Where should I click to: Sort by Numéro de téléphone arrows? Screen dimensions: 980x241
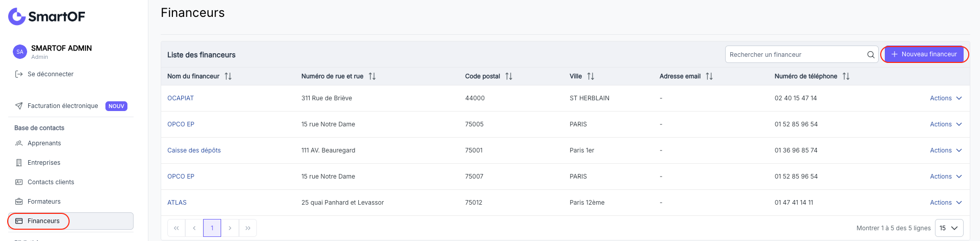point(846,76)
